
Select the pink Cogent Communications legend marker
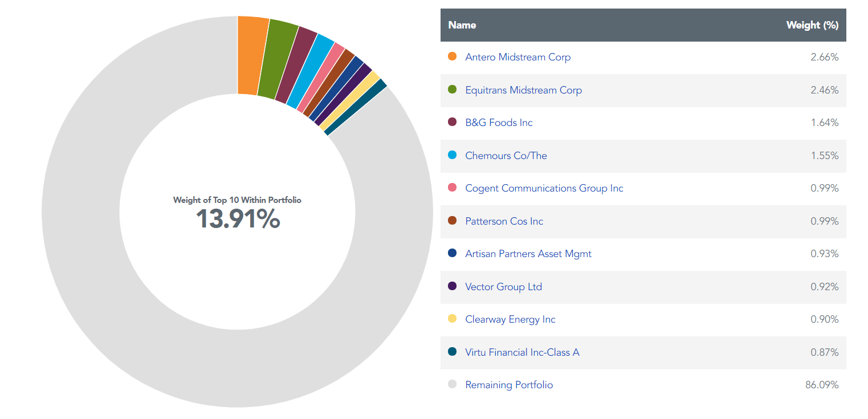pos(453,188)
